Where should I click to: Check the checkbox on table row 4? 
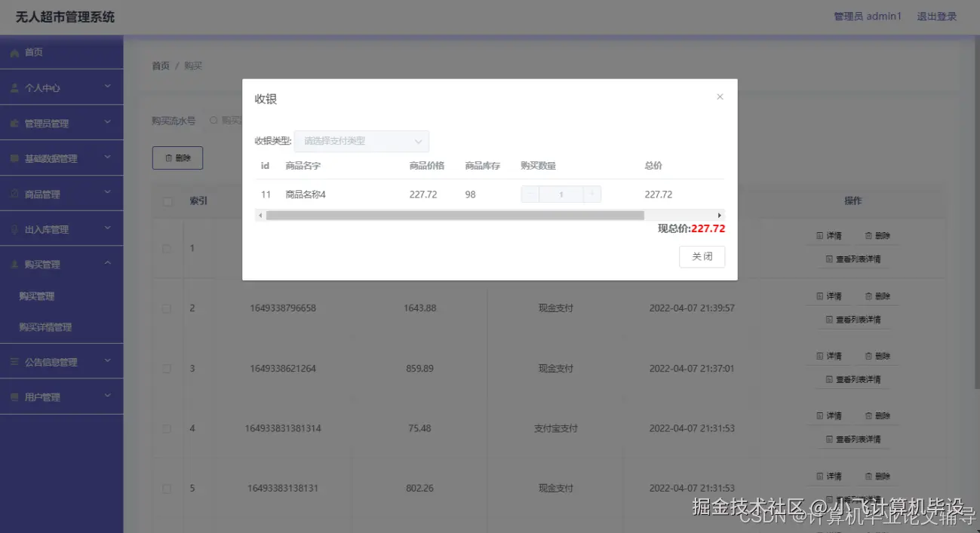(167, 427)
